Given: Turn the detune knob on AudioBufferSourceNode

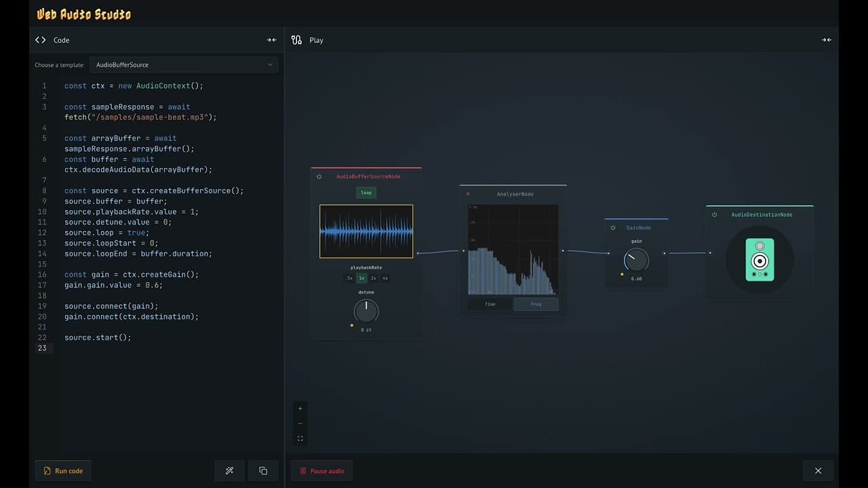Looking at the screenshot, I should click(366, 310).
